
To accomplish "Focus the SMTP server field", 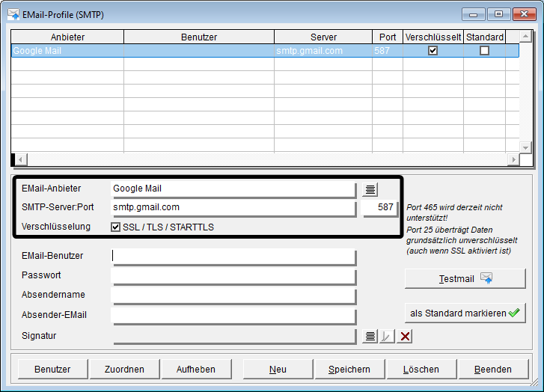I will 233,208.
